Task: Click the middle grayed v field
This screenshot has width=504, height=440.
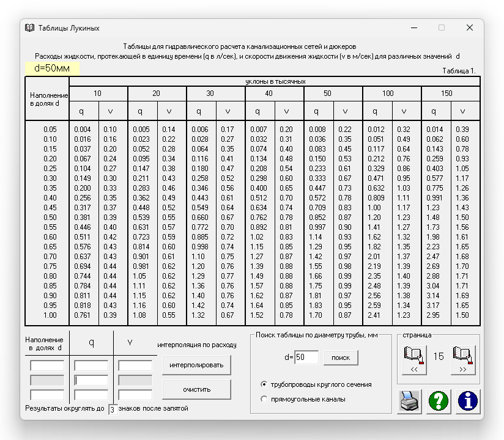Action: (135, 380)
